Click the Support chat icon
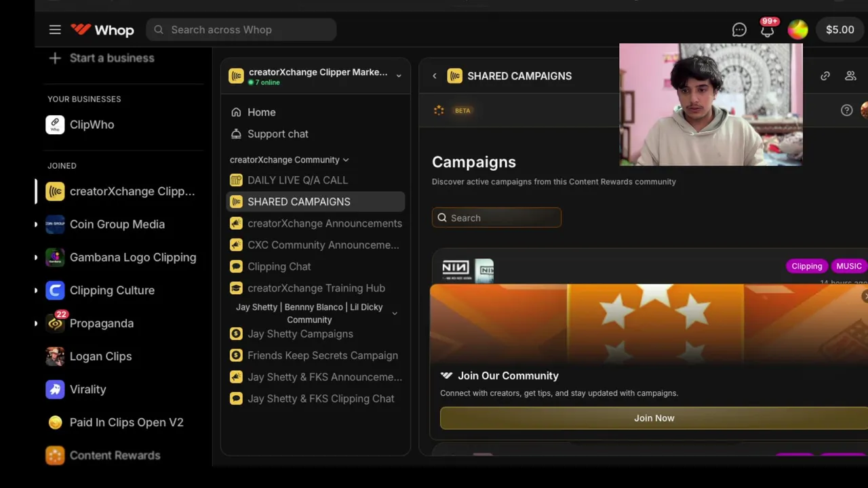Screen dimensions: 868x488 (236, 134)
